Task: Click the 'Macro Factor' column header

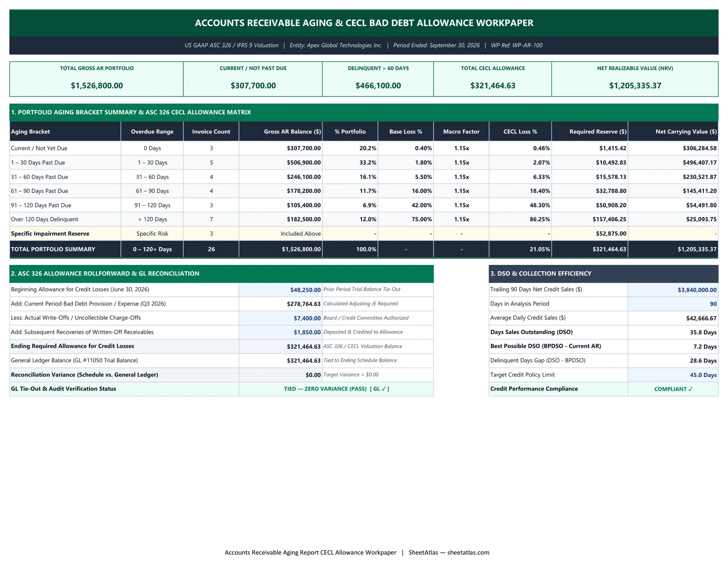Action: tap(461, 132)
